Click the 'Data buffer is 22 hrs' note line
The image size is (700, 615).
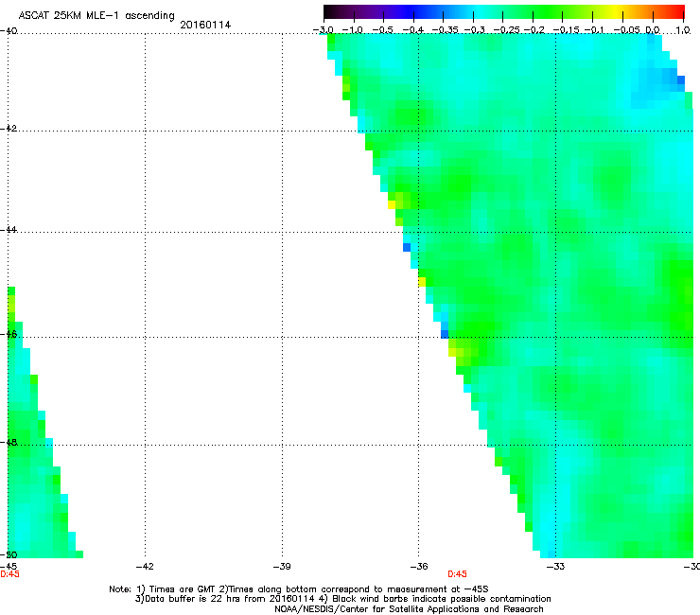[x=342, y=599]
